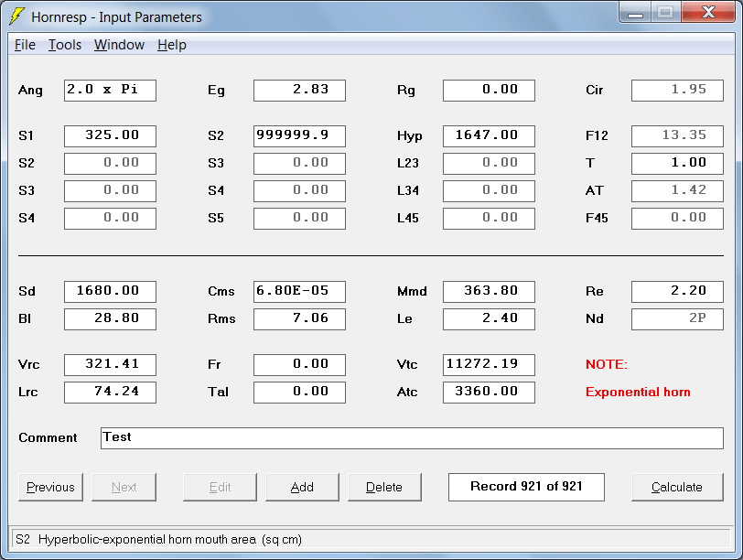743x560 pixels.
Task: Select the Sd field 1680.00
Action: tap(110, 291)
